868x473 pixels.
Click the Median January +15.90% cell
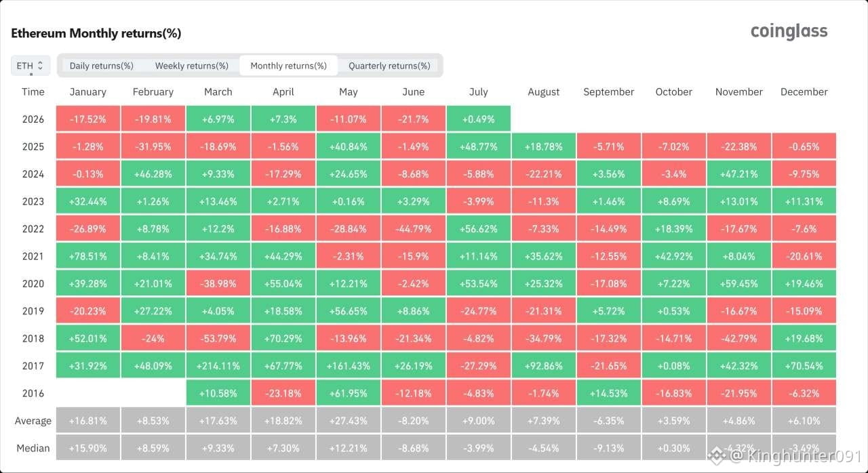88,448
